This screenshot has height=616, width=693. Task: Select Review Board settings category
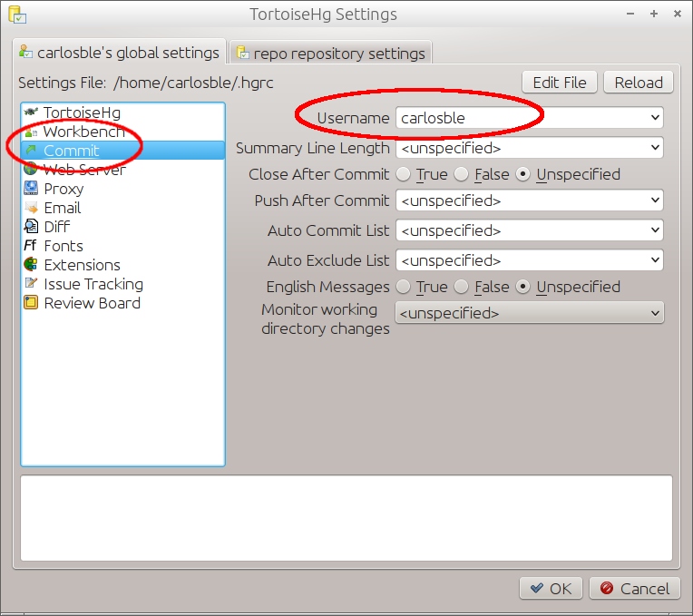[122, 303]
